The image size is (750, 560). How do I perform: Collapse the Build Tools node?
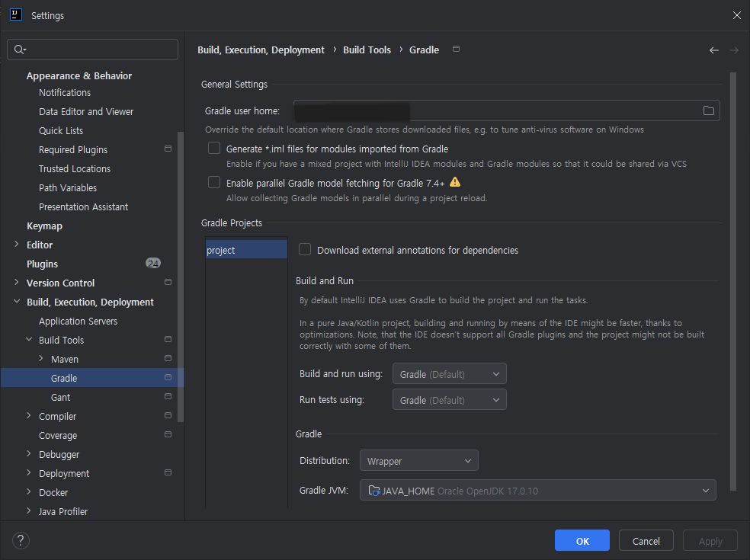[29, 340]
